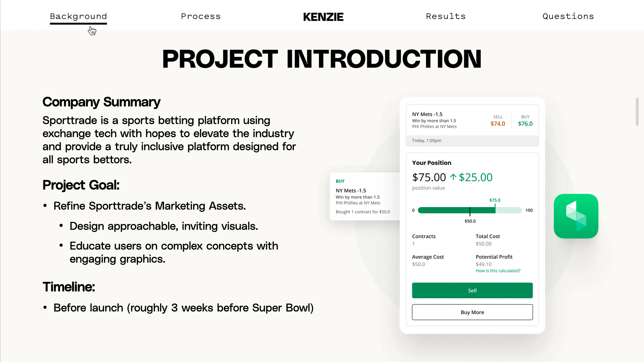Open the Background nav tab
Screen dimensions: 644x362
78,16
